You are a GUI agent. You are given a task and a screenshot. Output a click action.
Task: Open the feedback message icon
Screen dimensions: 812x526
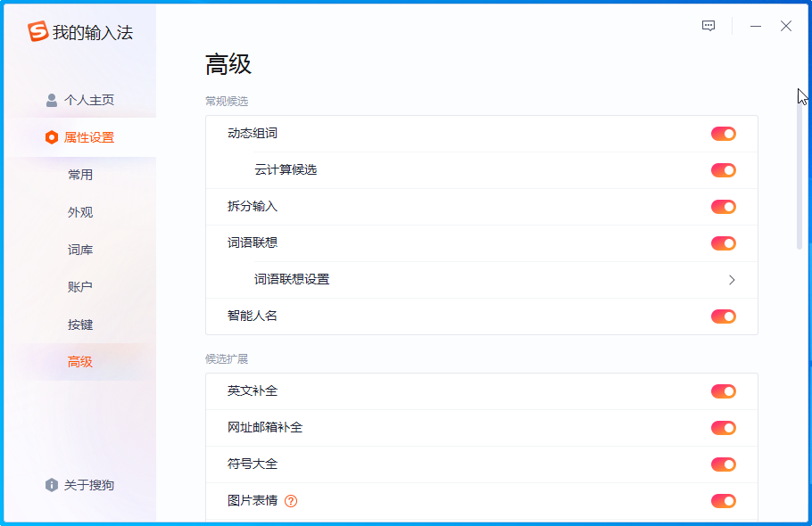(708, 26)
